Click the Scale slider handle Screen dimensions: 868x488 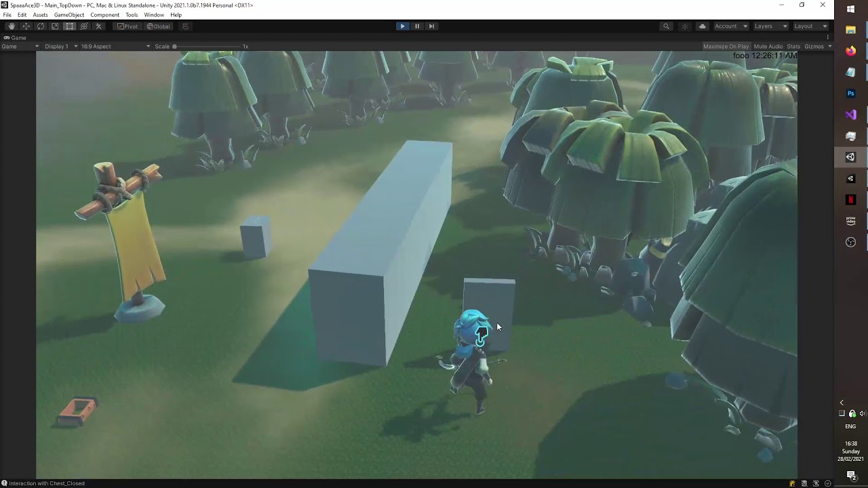pyautogui.click(x=174, y=47)
